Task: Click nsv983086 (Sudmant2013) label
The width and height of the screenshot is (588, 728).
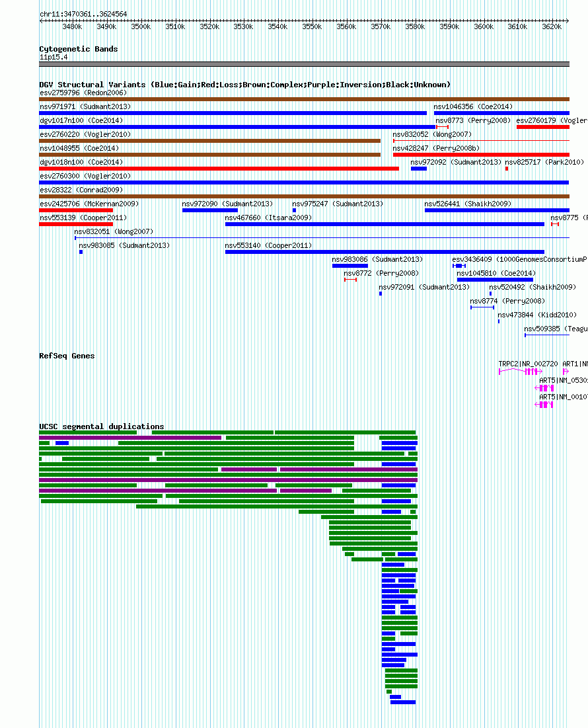Action: [377, 260]
